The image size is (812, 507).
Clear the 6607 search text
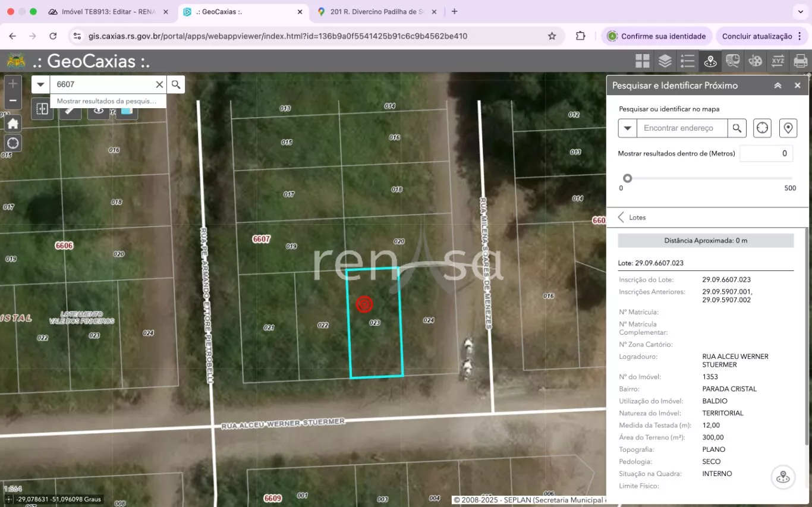point(159,84)
